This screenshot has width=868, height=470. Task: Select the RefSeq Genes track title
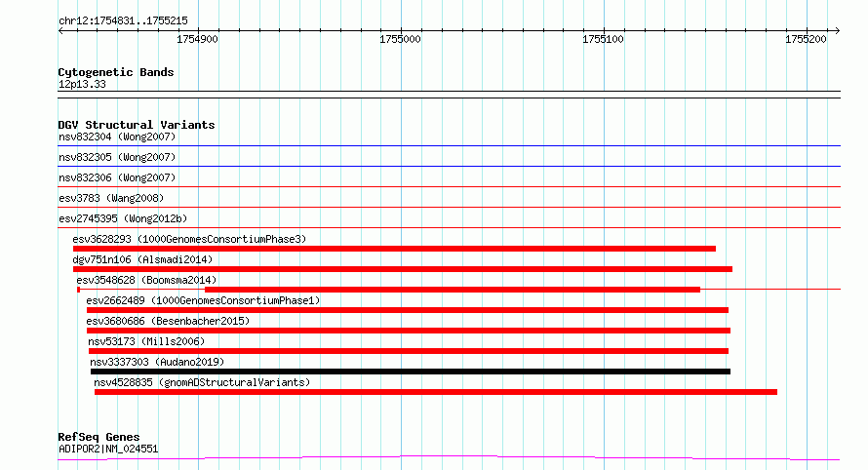(x=99, y=437)
